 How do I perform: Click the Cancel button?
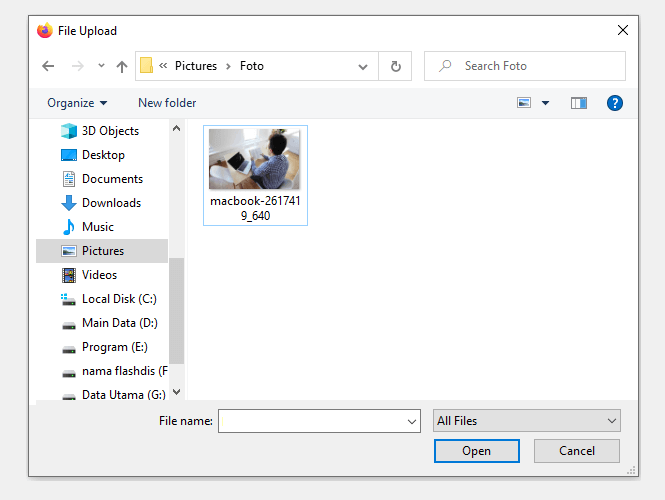577,451
